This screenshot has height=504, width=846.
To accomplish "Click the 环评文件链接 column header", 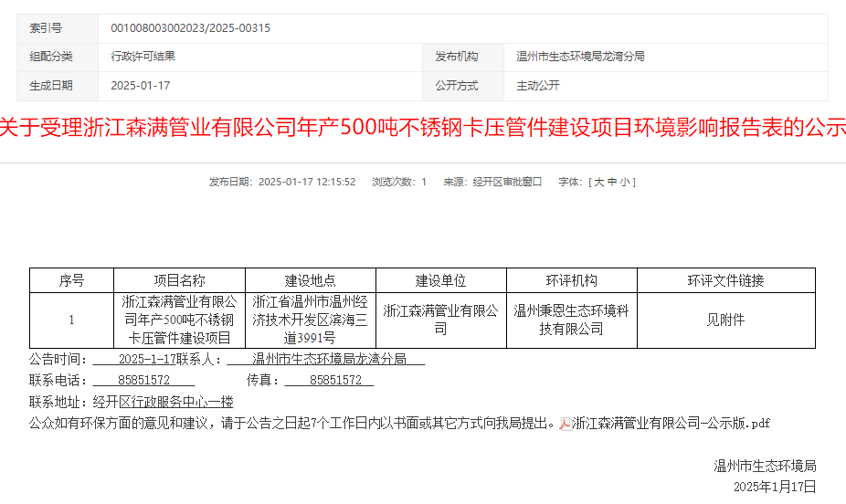I will pos(726,280).
